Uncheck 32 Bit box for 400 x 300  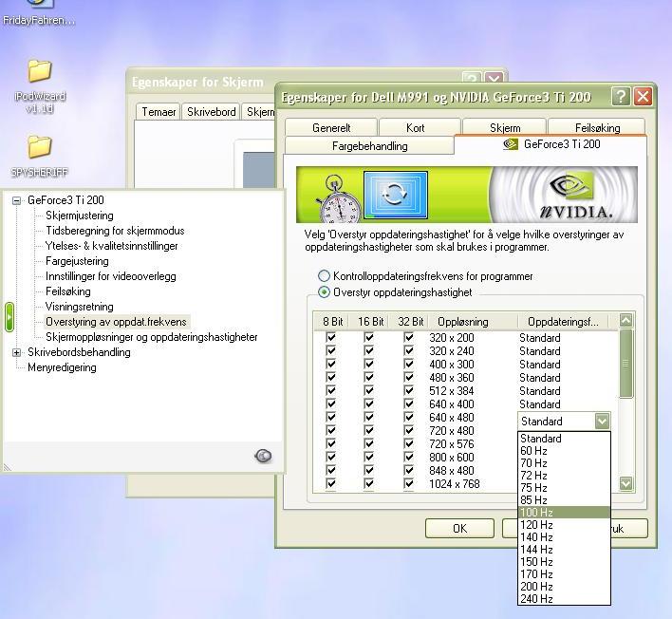pyautogui.click(x=409, y=364)
